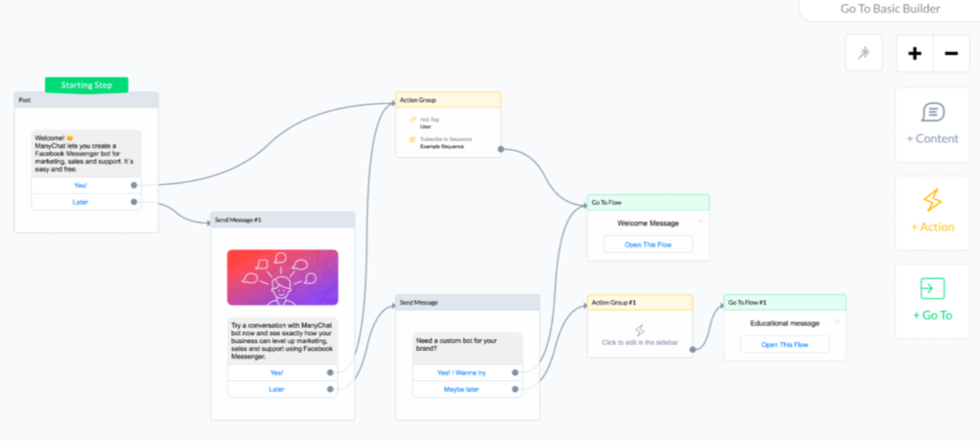Click the Maybe later reply button
The image size is (980, 441).
(x=463, y=389)
